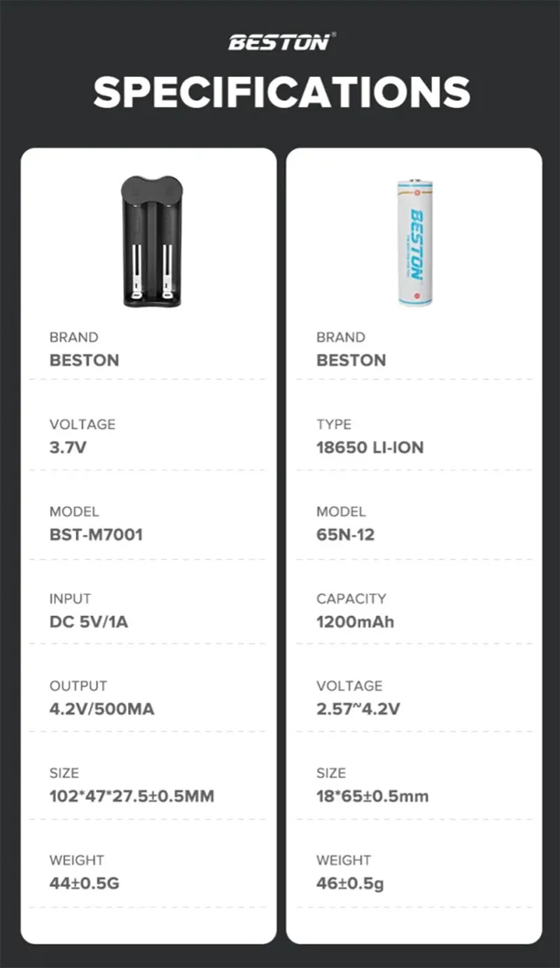
Task: Click the 1200mAh capacity value
Action: [x=355, y=622]
